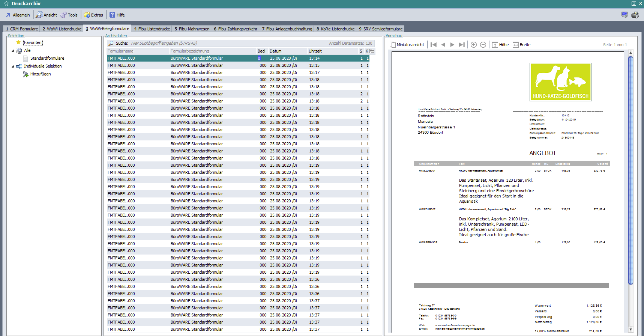Screen dimensions: 644x336
Task: Toggle Miniaturansicht thumbnail view
Action: 407,45
